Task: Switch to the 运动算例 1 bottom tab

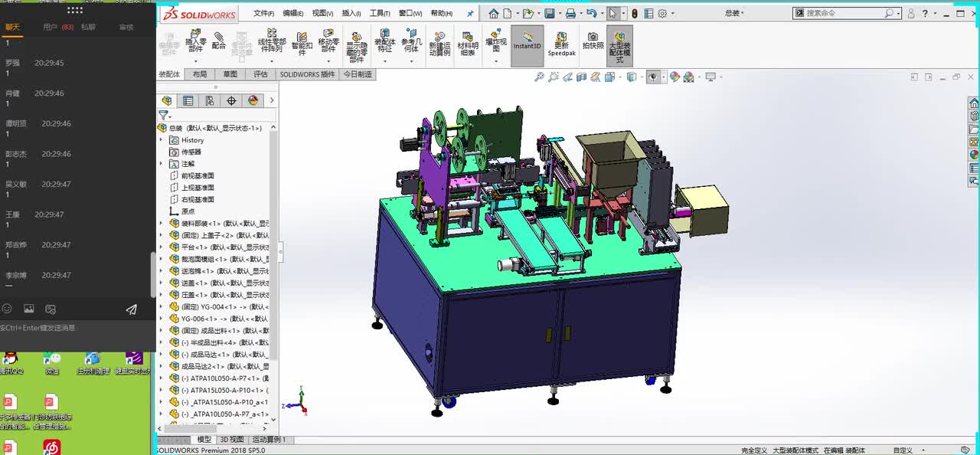Action: 269,440
